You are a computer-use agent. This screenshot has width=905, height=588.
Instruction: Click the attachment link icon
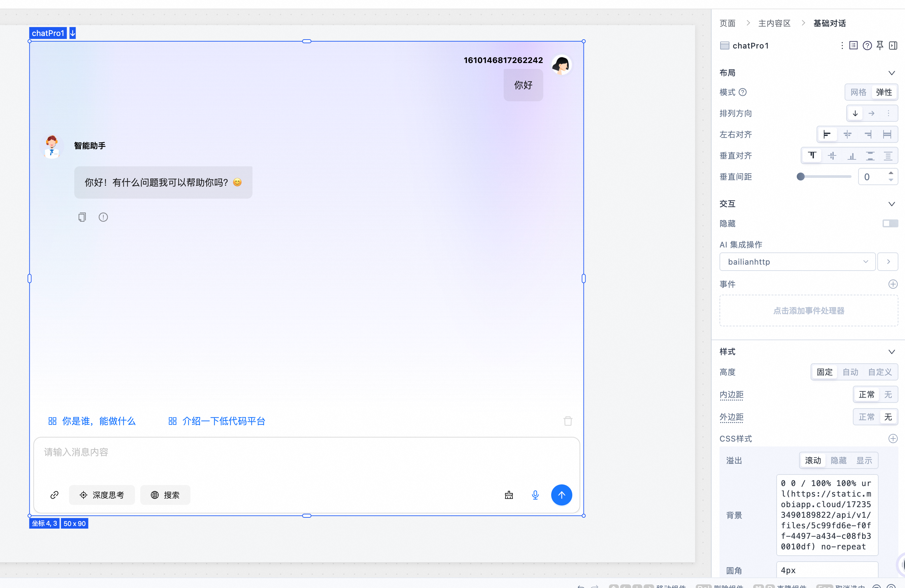pos(54,495)
